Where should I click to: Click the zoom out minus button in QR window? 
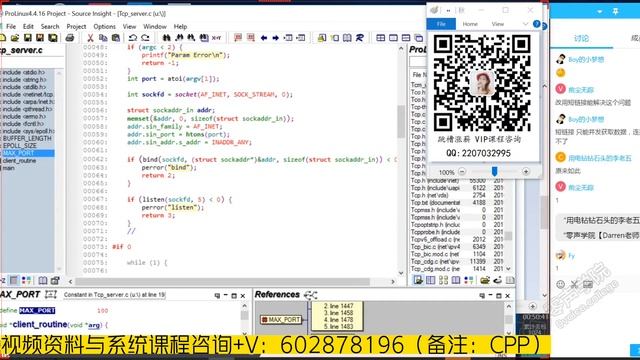click(x=462, y=172)
